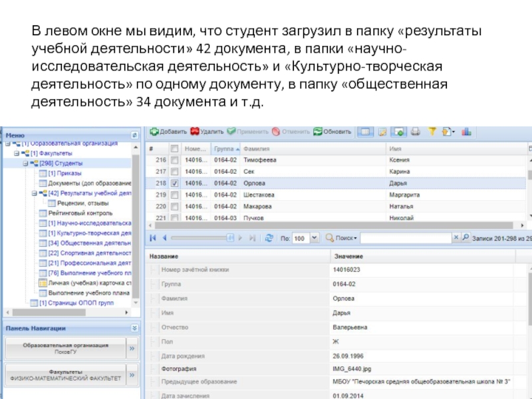Click the » arrow next to ПсковГУ button
Screen dimensions: 532x399
point(132,348)
